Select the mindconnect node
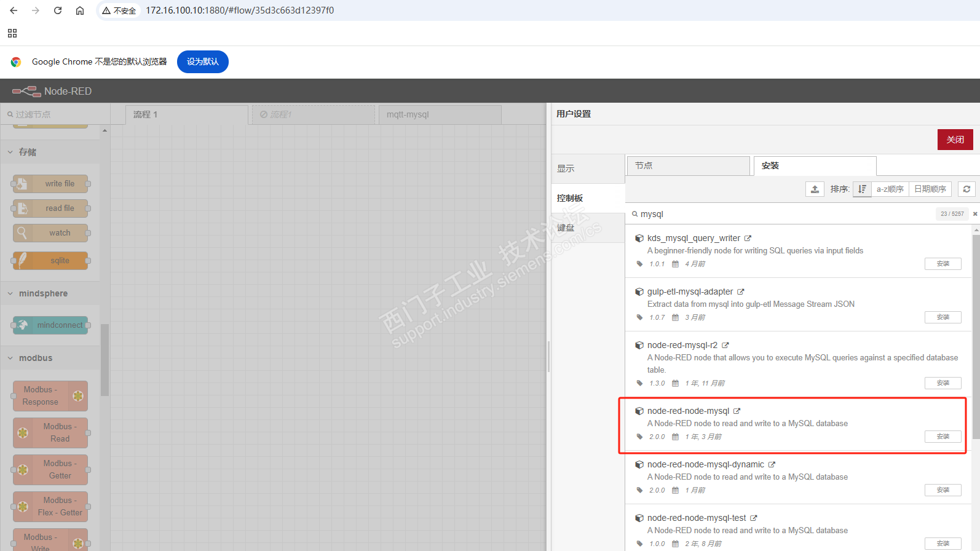The height and width of the screenshot is (551, 980). point(50,325)
